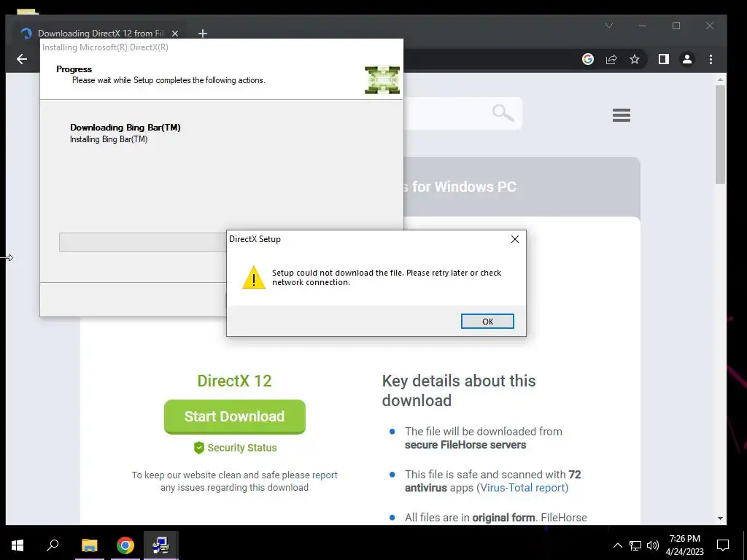The image size is (747, 560).
Task: Click the DirectX 12 heading
Action: [234, 381]
